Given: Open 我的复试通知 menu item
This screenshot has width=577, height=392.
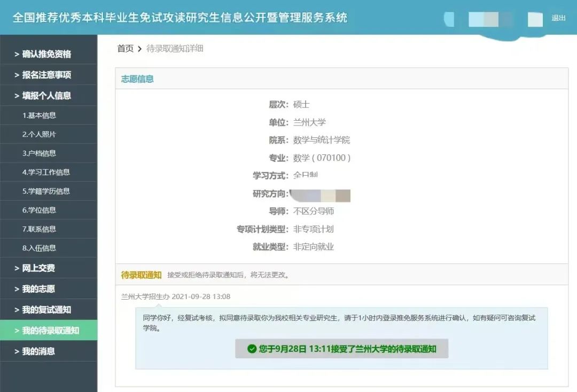Looking at the screenshot, I should point(49,310).
